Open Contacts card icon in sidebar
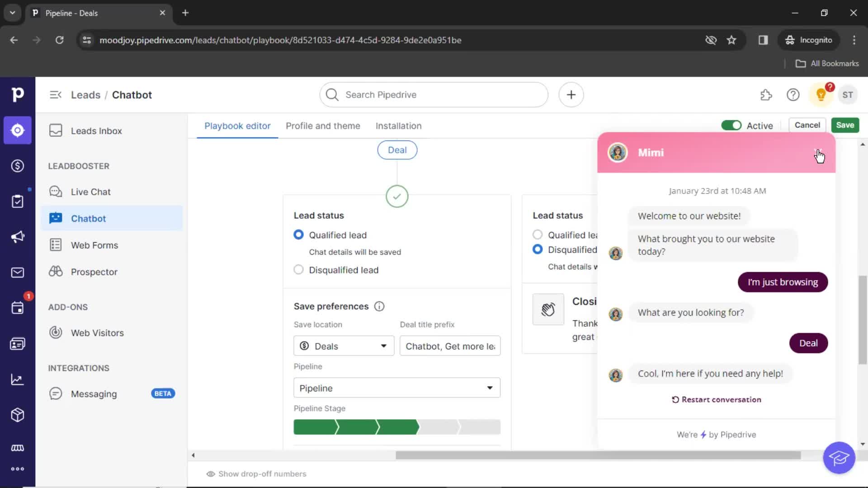 tap(17, 344)
